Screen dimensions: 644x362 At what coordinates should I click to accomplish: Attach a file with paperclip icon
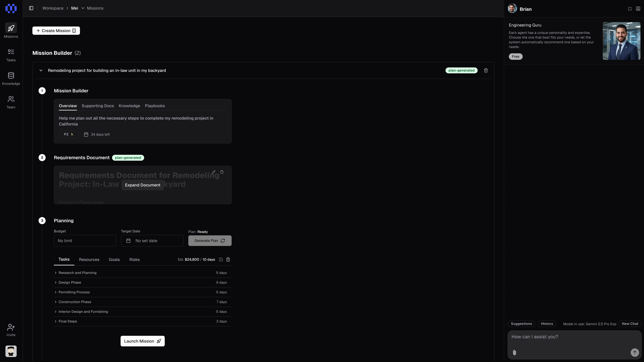coord(514,352)
